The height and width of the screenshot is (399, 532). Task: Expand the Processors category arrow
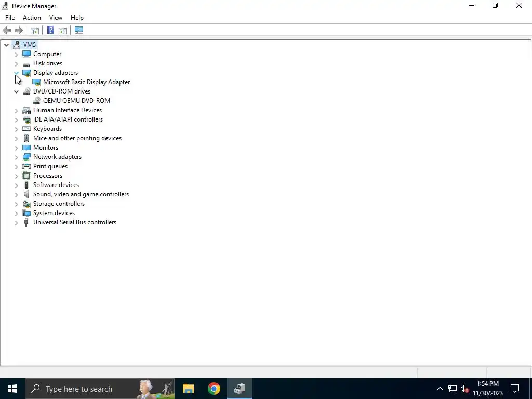point(16,176)
